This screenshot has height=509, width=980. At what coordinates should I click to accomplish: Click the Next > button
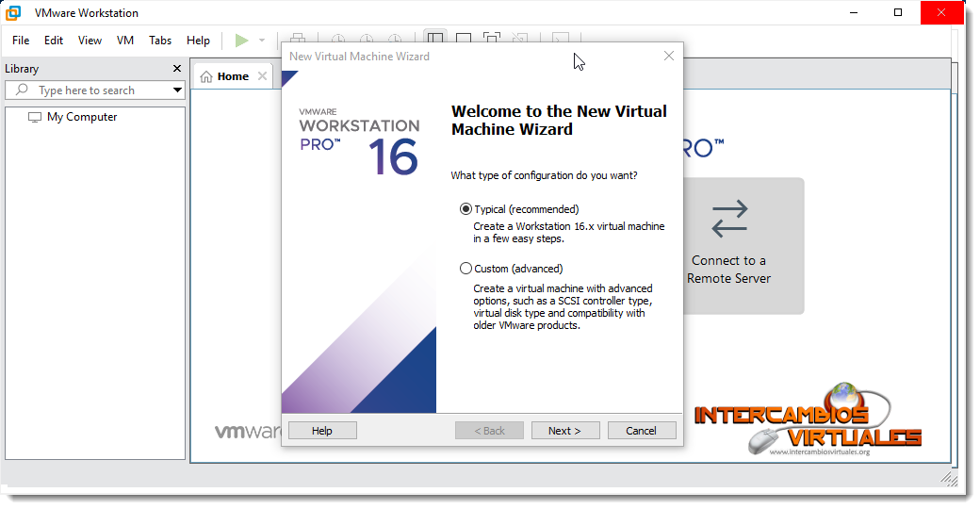tap(565, 430)
